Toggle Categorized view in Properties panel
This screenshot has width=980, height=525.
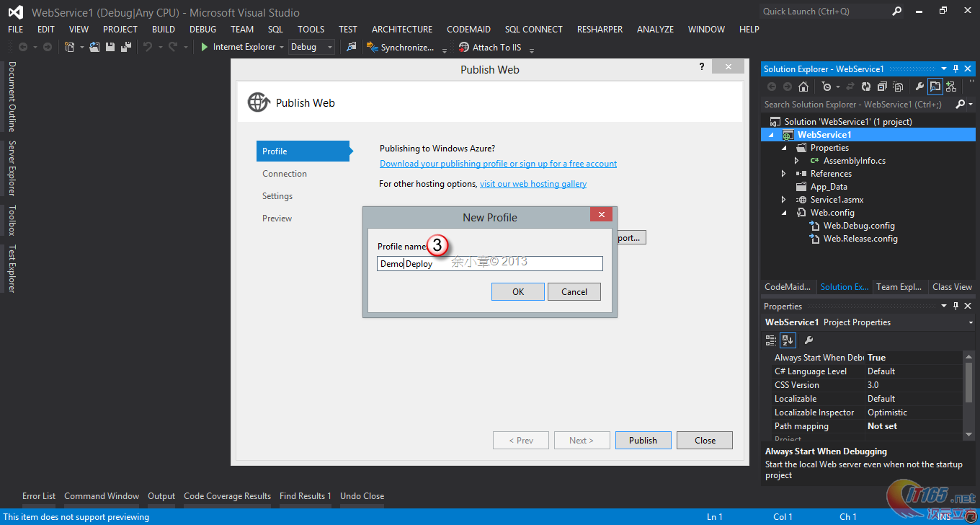tap(771, 340)
